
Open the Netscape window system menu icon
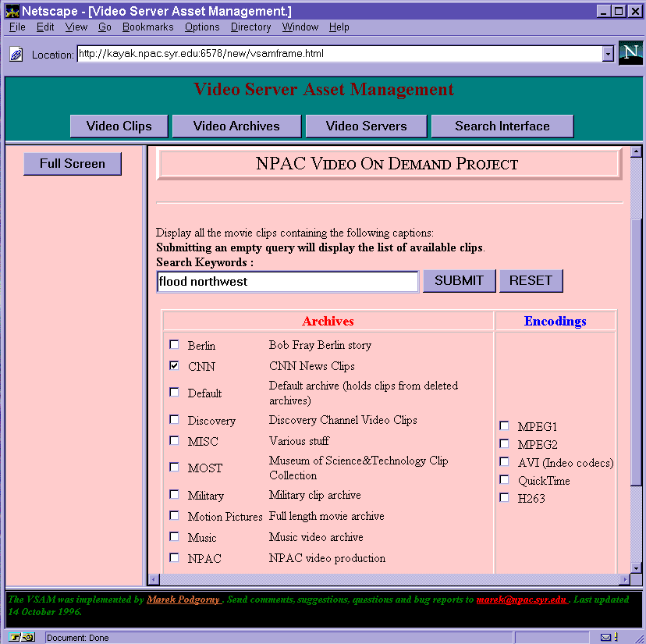(x=12, y=11)
